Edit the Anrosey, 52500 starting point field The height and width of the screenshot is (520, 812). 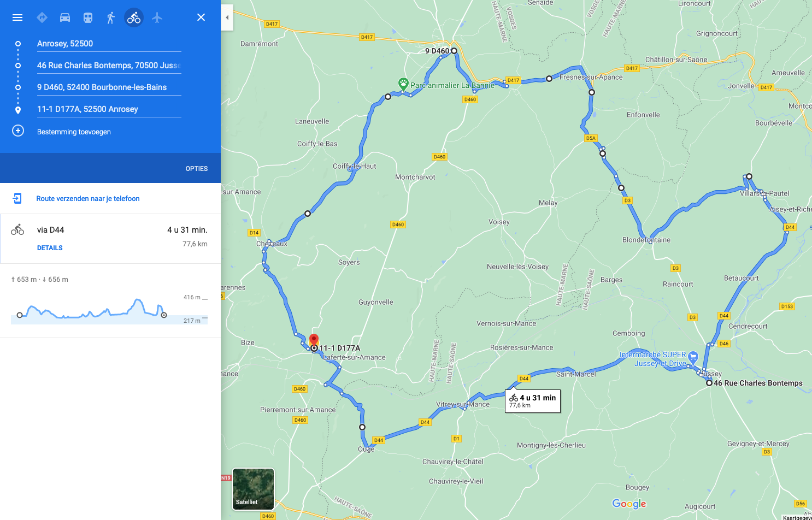click(x=109, y=44)
